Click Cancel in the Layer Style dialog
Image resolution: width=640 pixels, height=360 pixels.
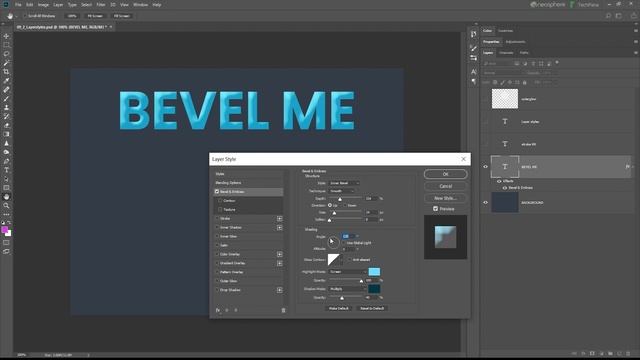tap(445, 186)
